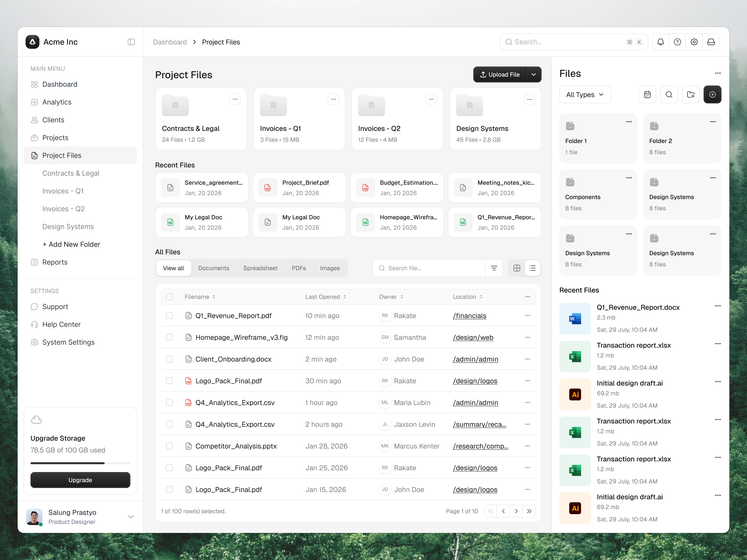Open options for Invoices - Q2 folder card

coord(431,99)
